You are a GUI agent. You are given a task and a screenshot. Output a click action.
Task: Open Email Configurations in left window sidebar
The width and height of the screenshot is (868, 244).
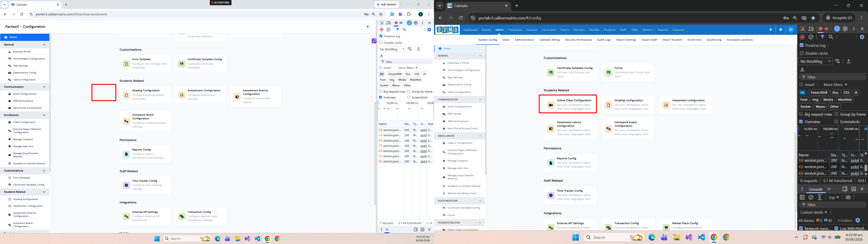coord(25,94)
